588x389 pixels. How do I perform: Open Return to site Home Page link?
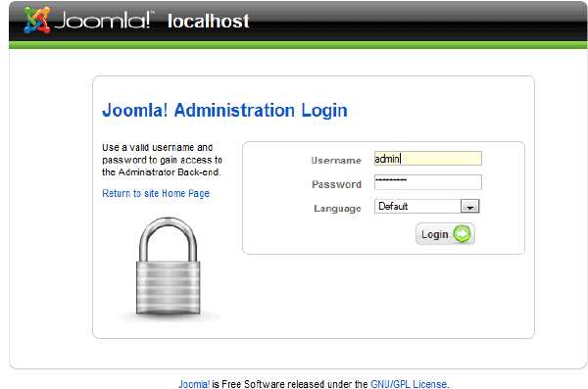coord(156,194)
